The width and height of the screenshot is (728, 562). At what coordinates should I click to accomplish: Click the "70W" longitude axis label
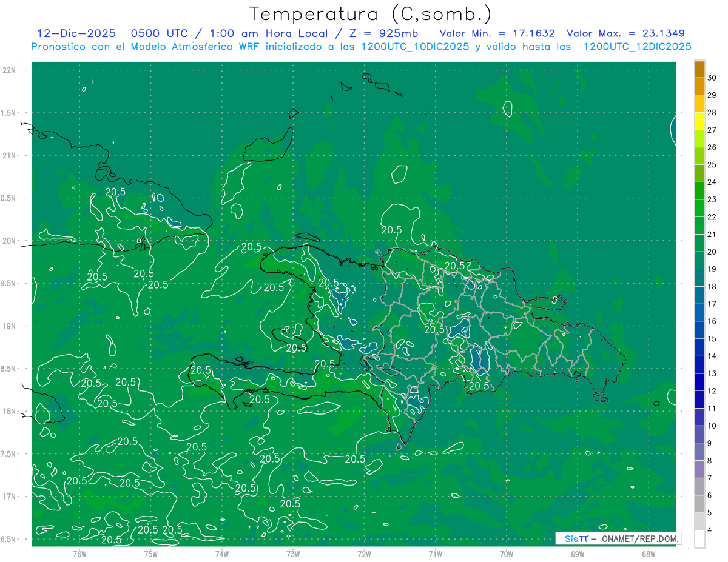pyautogui.click(x=507, y=554)
